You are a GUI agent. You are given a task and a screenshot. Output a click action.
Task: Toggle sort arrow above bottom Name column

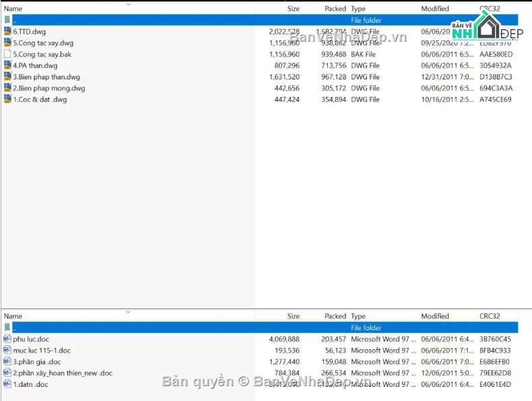[x=128, y=312]
